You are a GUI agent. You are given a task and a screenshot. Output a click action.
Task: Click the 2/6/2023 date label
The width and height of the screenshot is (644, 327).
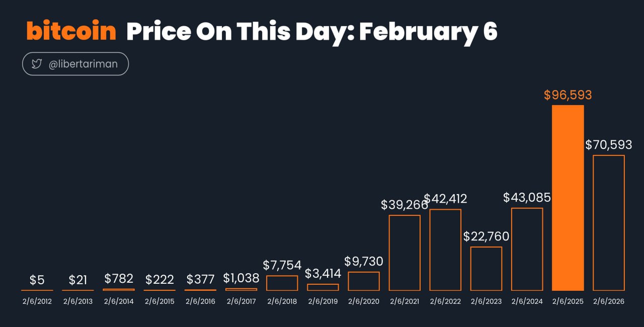(486, 302)
